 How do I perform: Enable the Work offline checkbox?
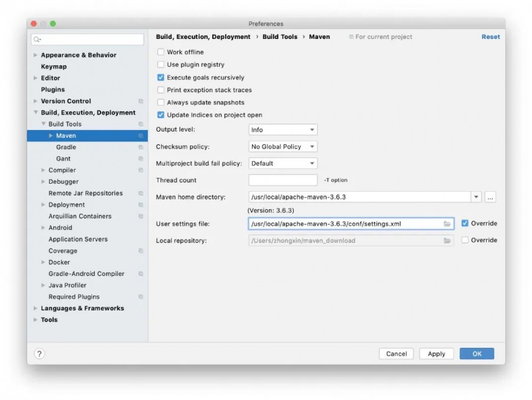161,52
